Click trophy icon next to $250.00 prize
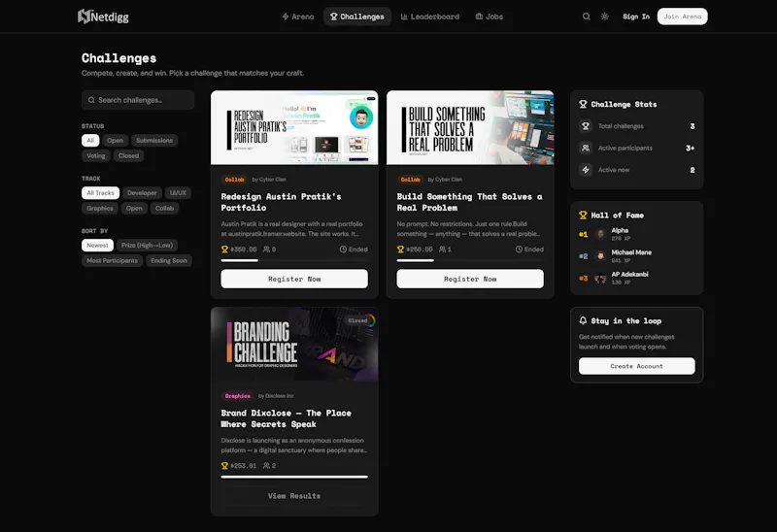Screen dimensions: 777x532 pos(400,249)
